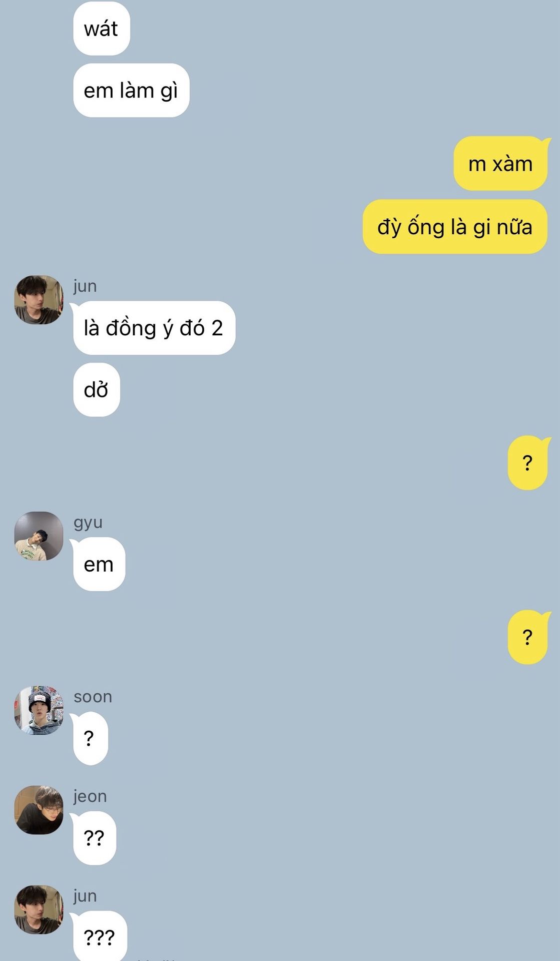Tap the yellow '?' bubble above gyu's message

tap(528, 463)
